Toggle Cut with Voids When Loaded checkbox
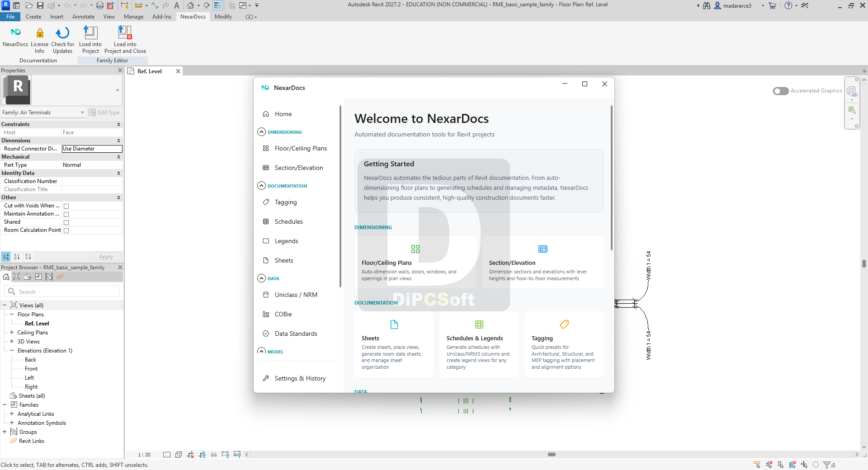Viewport: 868px width, 470px height. pos(66,206)
